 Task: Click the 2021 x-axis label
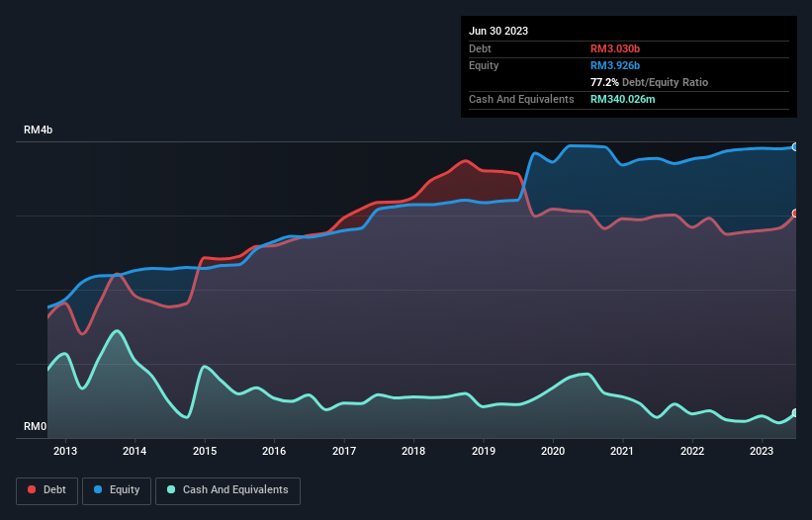[622, 451]
